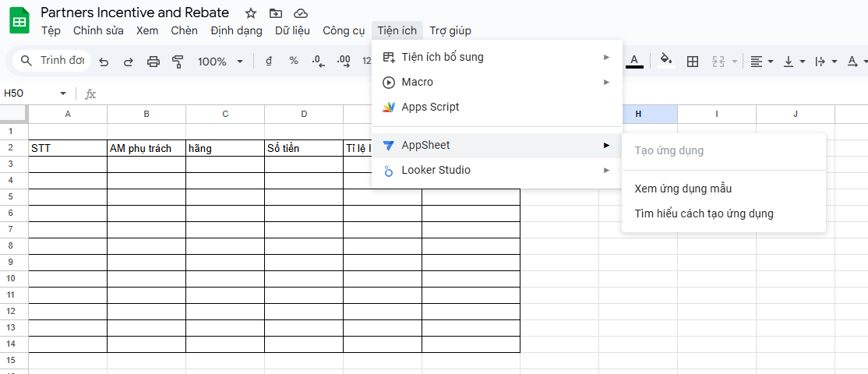Format as currency with đ icon
The width and height of the screenshot is (868, 374).
coord(269,61)
